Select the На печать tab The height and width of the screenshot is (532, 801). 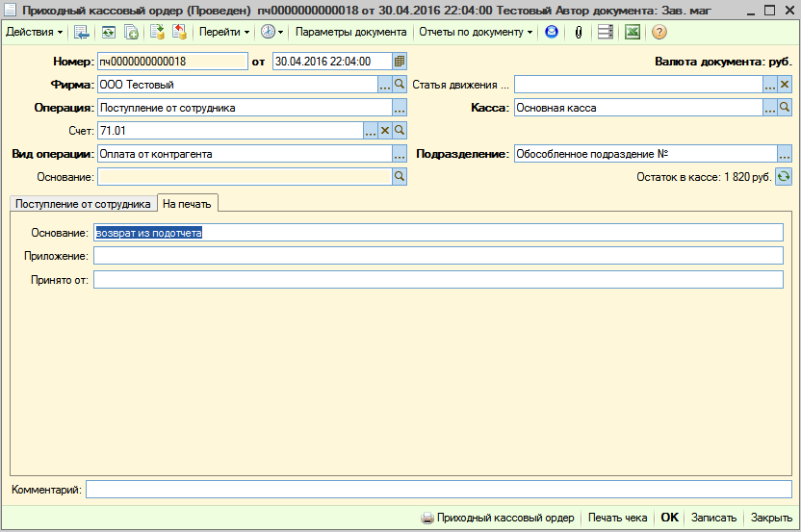(x=187, y=204)
